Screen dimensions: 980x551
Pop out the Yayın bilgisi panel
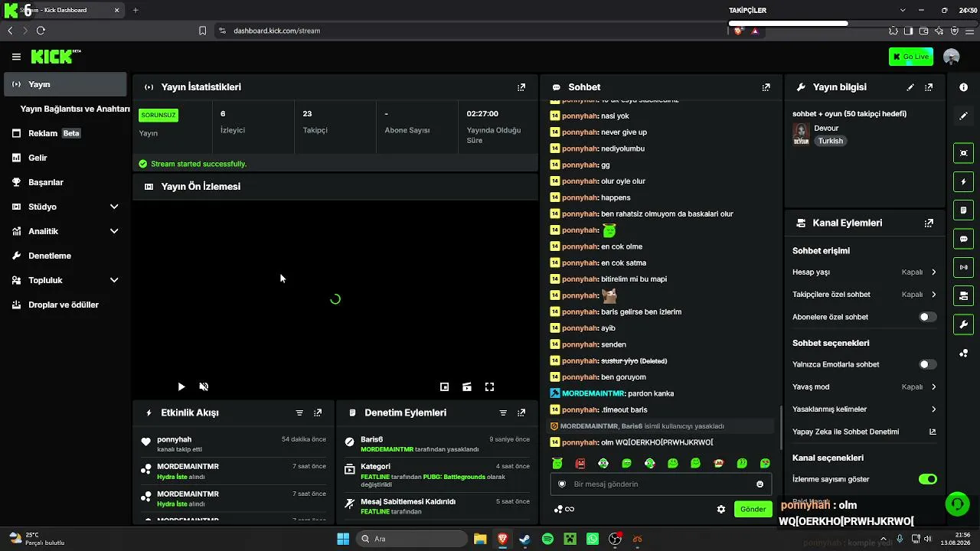tap(929, 87)
